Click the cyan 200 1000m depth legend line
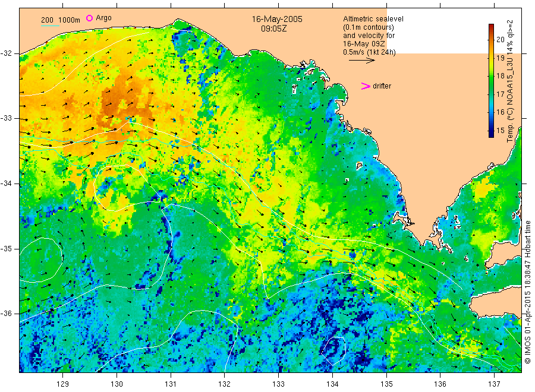Screen dimensions: 535x392 click(50, 26)
